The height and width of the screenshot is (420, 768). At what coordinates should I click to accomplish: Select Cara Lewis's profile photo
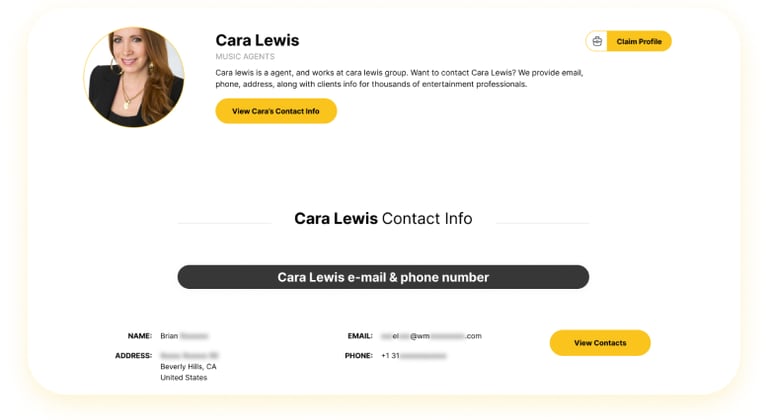point(133,77)
